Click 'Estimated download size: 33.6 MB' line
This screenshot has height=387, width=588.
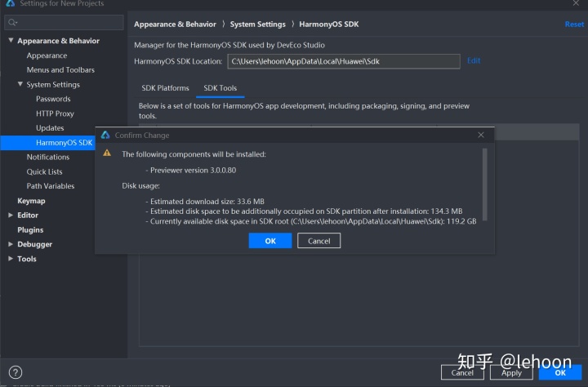pos(207,202)
